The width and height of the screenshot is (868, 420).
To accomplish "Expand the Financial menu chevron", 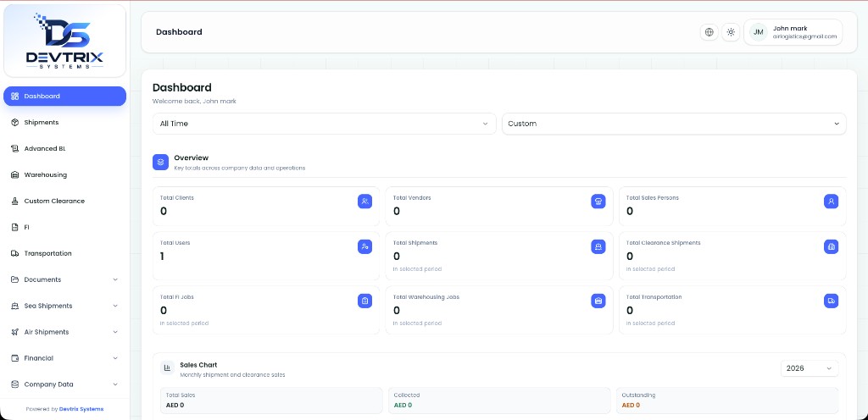I will click(x=115, y=358).
